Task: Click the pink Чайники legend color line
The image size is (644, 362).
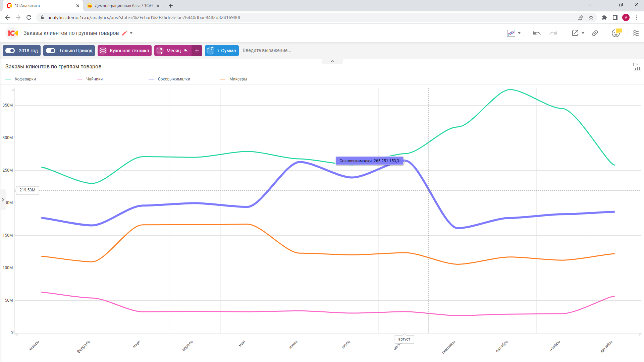Action: coord(79,79)
